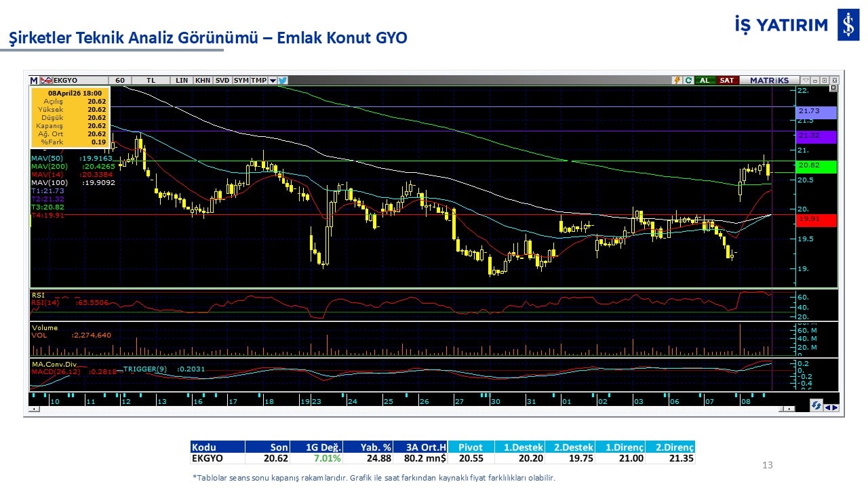Click the Twitter bird icon

(x=283, y=80)
